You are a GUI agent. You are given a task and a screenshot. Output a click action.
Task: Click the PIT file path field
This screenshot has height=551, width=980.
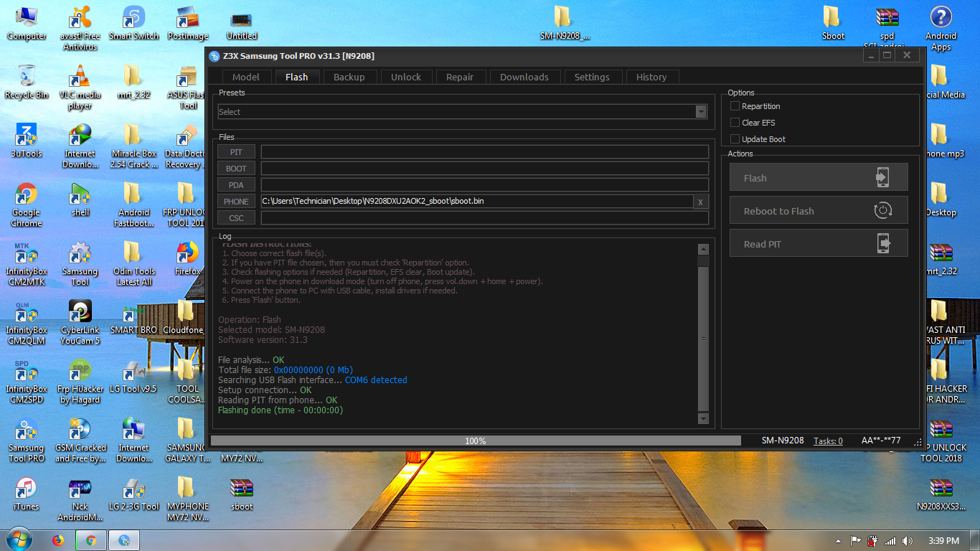pos(485,152)
